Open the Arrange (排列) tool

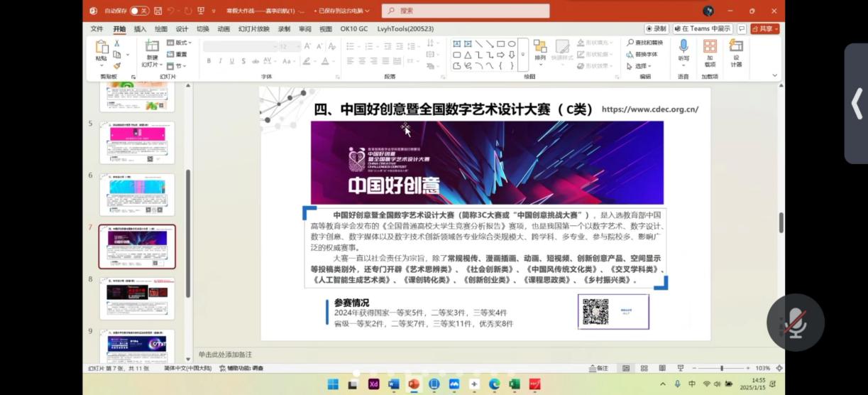[x=540, y=48]
